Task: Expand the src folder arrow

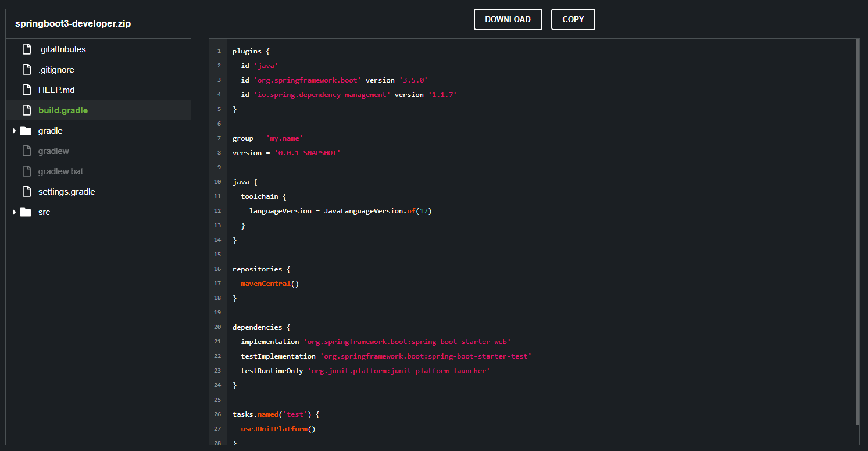Action: 14,212
